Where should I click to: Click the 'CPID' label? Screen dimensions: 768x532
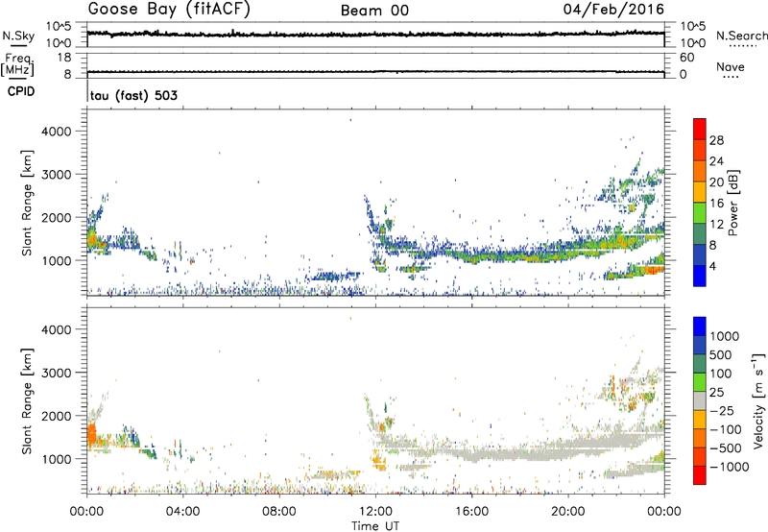pos(21,91)
